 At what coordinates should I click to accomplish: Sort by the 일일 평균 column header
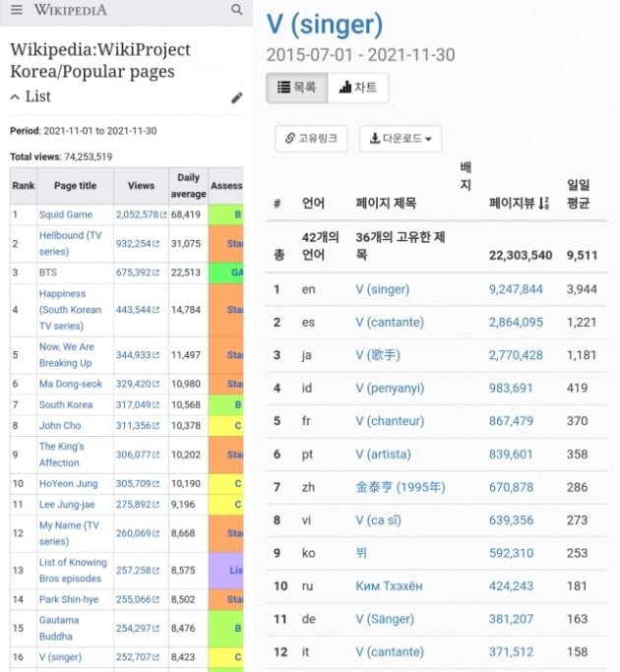pos(578,194)
